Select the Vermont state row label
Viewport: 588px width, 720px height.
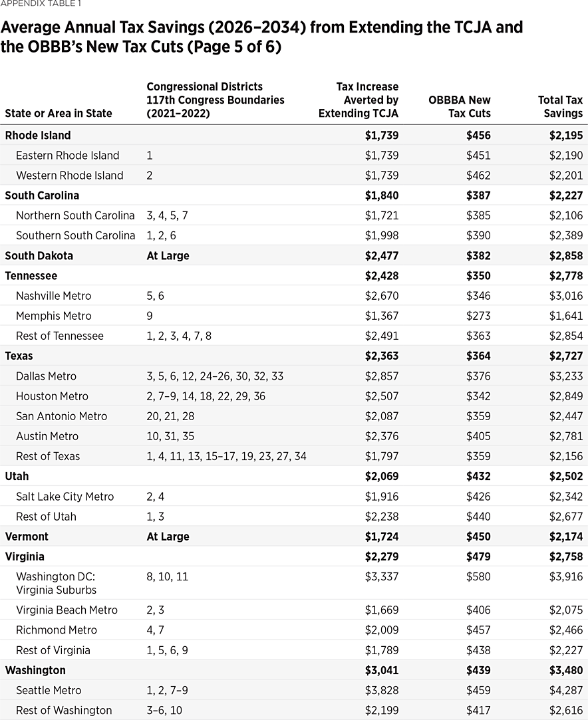tap(27, 537)
